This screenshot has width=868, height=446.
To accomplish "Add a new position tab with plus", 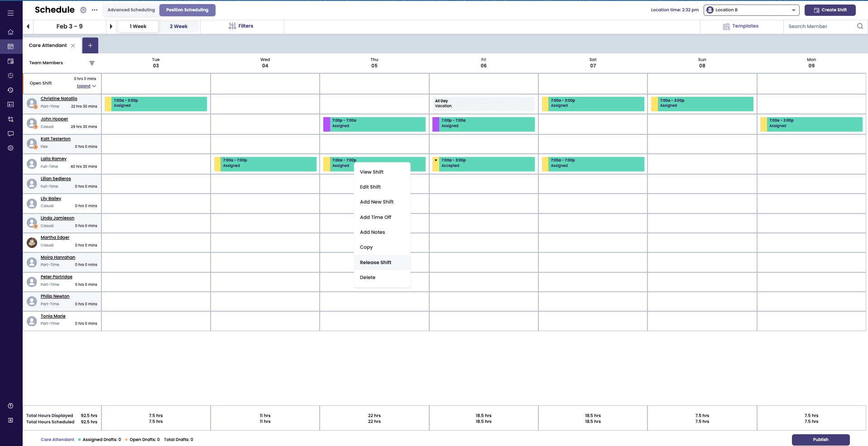I will [x=90, y=45].
